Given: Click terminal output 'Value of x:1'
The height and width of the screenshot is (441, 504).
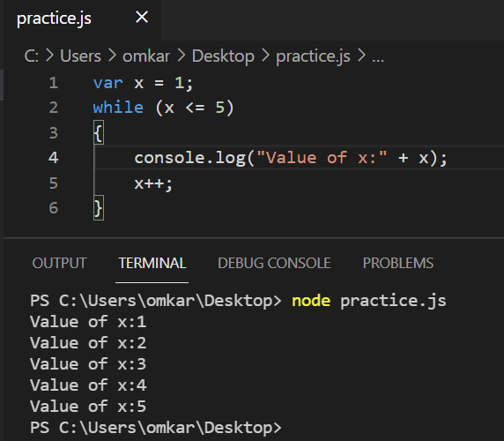Looking at the screenshot, I should (88, 322).
